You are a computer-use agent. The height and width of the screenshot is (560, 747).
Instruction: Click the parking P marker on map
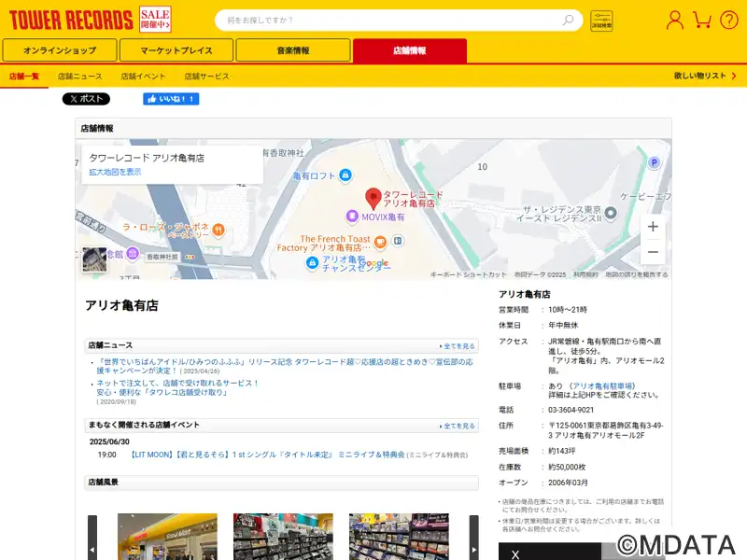pos(655,162)
